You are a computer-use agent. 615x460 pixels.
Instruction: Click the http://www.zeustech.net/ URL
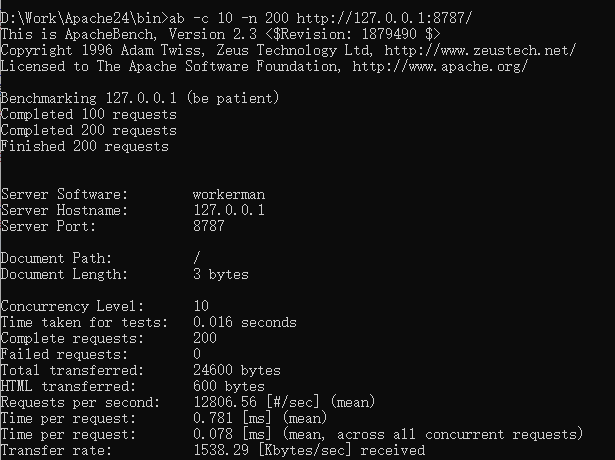480,50
